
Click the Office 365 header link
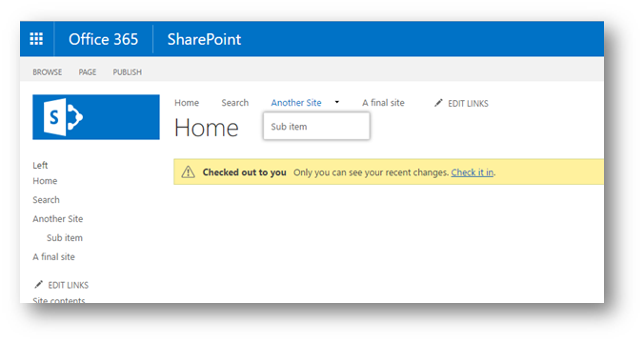pos(104,39)
